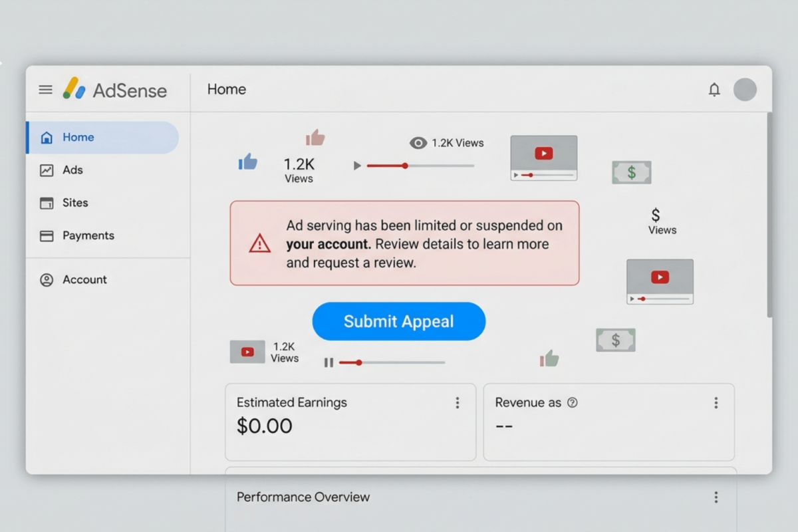Click the eye icon next to 1.2K Views
798x532 pixels.
click(418, 143)
